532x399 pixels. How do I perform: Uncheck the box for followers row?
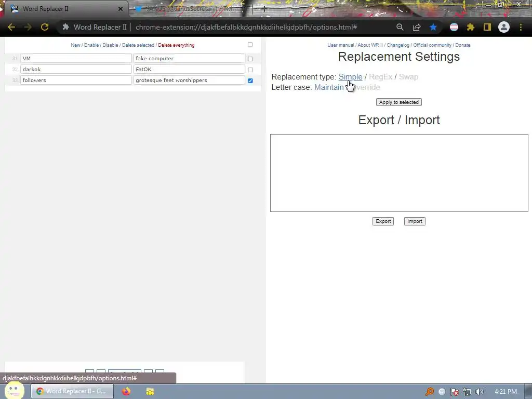(250, 81)
